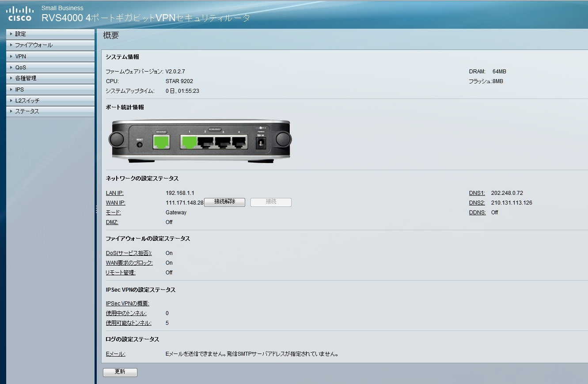588x384 pixels.
Task: Click LAN port 3 on router image
Action: (223, 142)
